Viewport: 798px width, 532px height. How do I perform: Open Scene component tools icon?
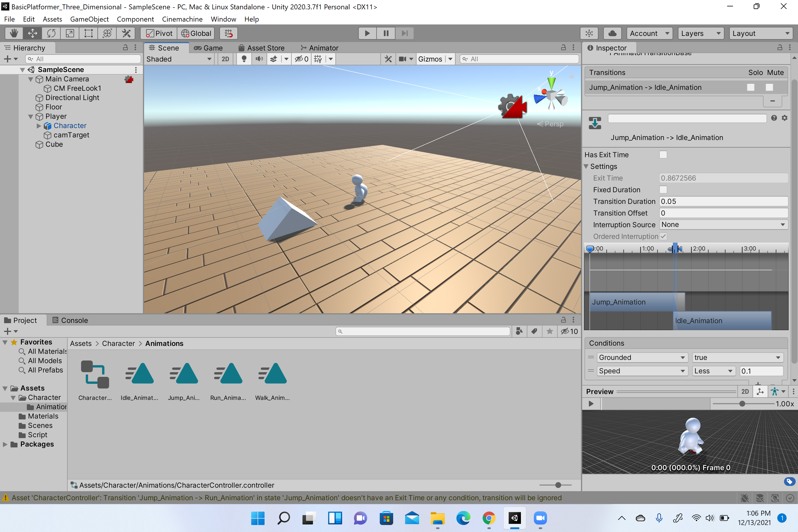(x=388, y=59)
